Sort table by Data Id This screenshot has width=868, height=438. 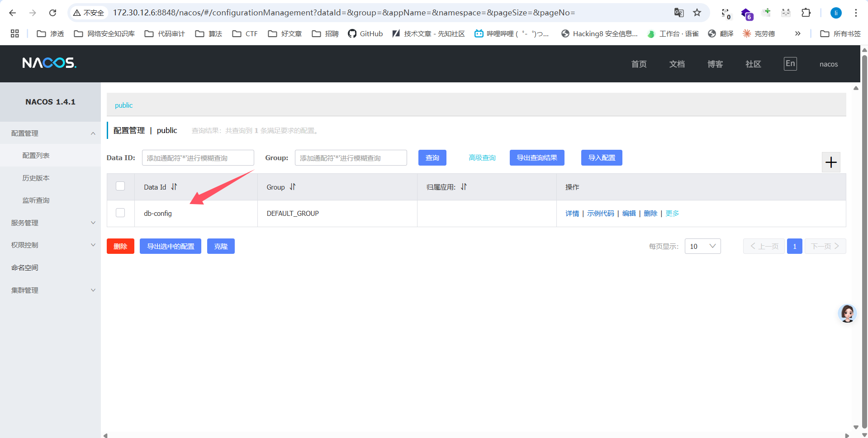coord(174,187)
